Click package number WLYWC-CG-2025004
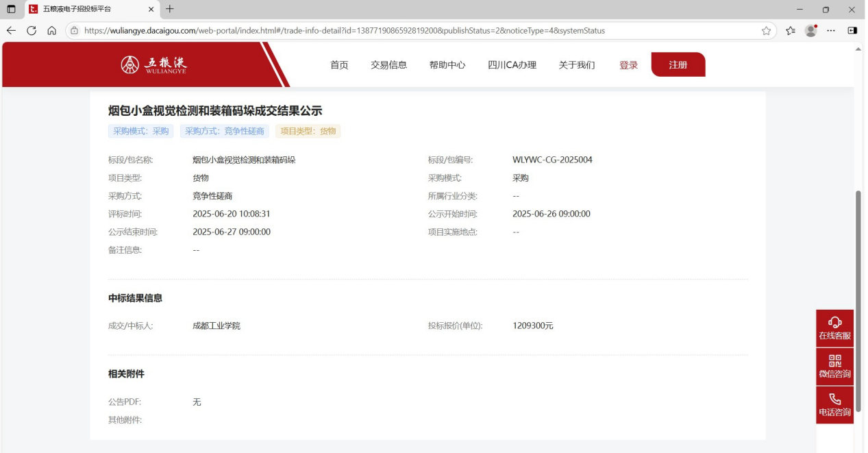 tap(552, 160)
